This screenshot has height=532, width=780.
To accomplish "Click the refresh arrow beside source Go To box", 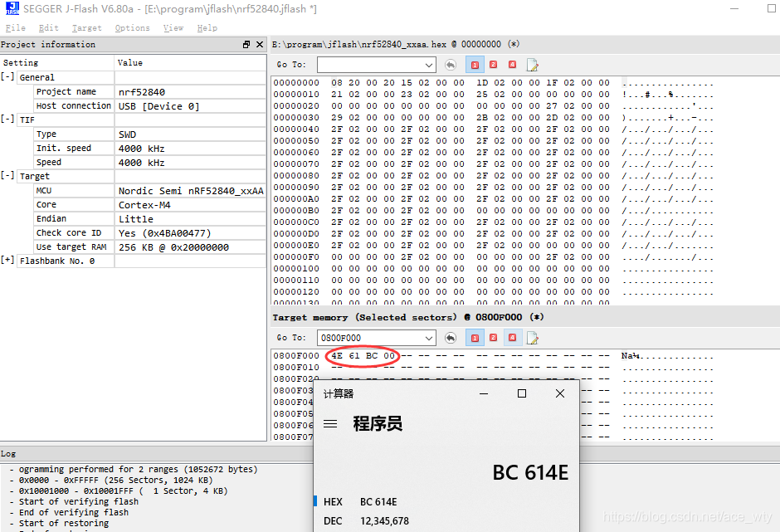I will [x=451, y=65].
